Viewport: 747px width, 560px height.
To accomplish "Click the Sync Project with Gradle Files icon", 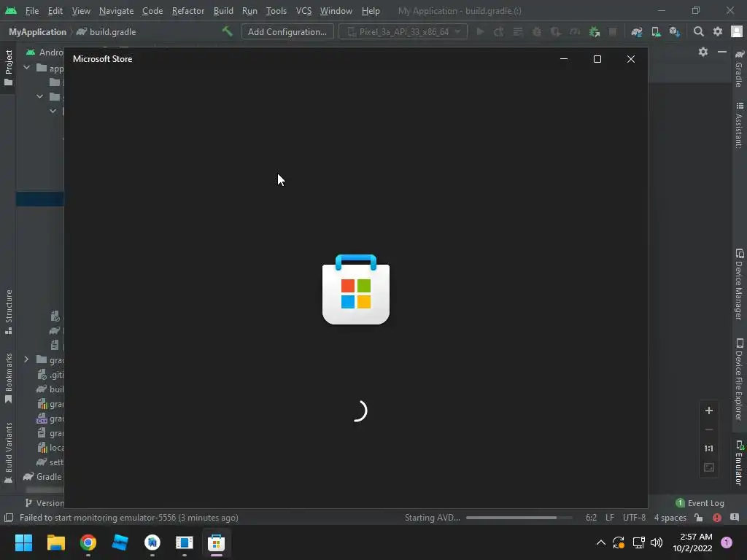I will click(x=637, y=32).
